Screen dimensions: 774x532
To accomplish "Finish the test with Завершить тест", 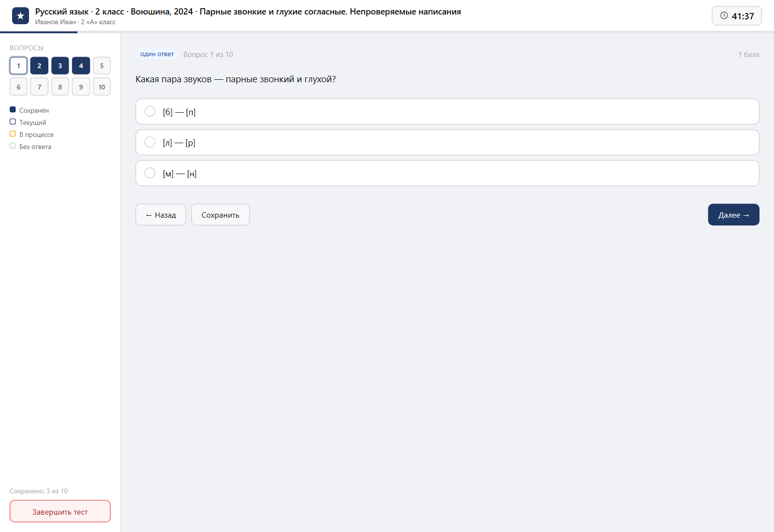I will pos(60,511).
